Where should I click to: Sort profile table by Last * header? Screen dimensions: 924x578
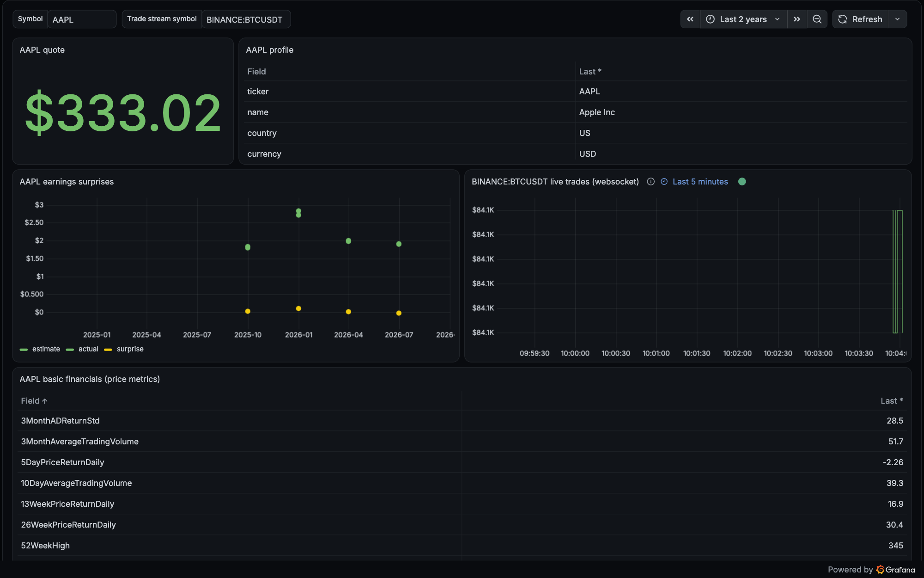(590, 72)
